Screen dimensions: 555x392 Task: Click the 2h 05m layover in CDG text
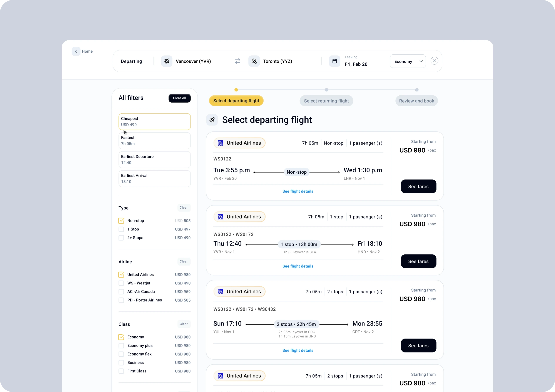[297, 332]
